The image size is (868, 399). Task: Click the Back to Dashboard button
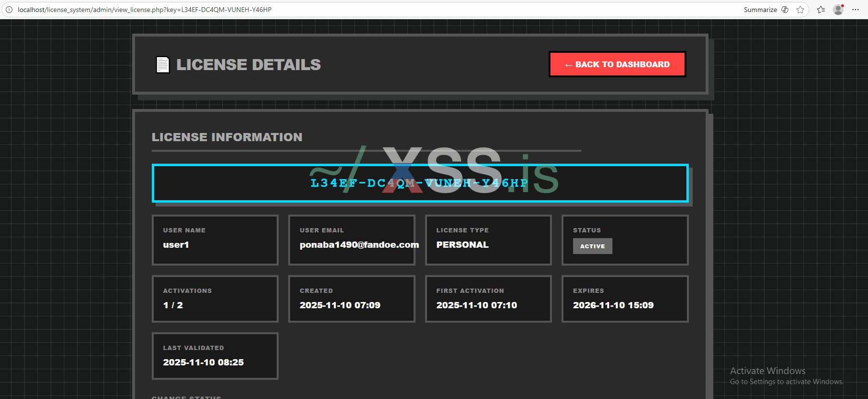pyautogui.click(x=617, y=64)
